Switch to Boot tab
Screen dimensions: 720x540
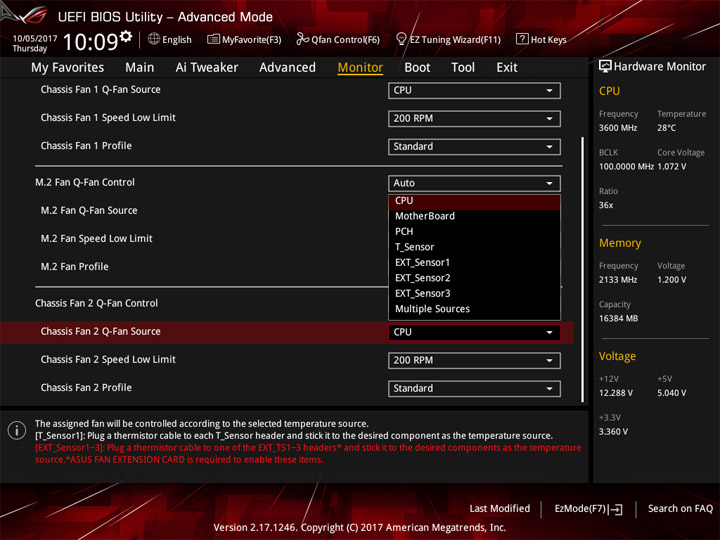417,68
